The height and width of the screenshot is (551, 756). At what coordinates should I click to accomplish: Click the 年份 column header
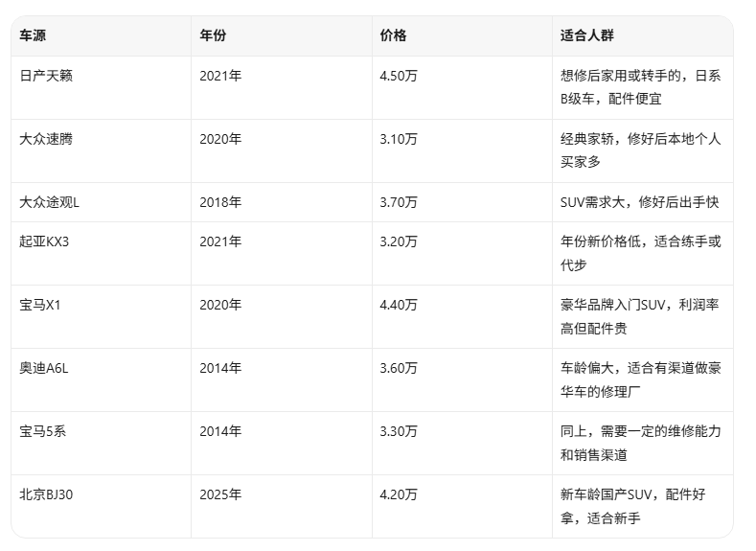click(x=282, y=35)
